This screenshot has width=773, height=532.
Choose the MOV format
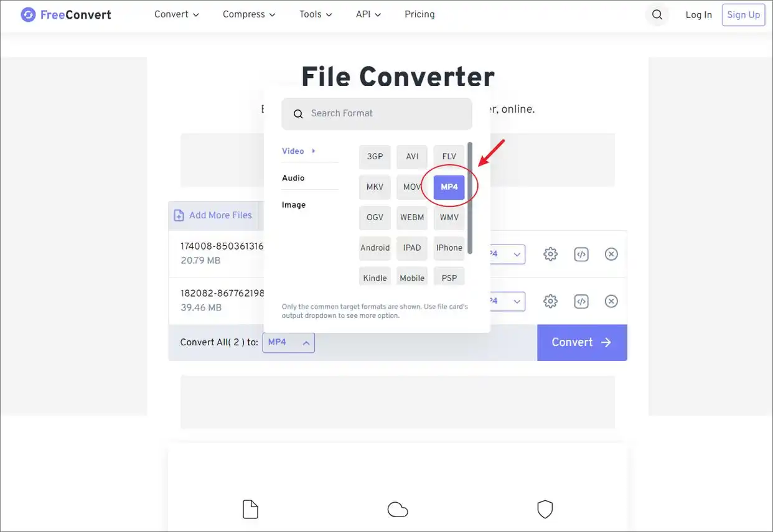tap(412, 187)
